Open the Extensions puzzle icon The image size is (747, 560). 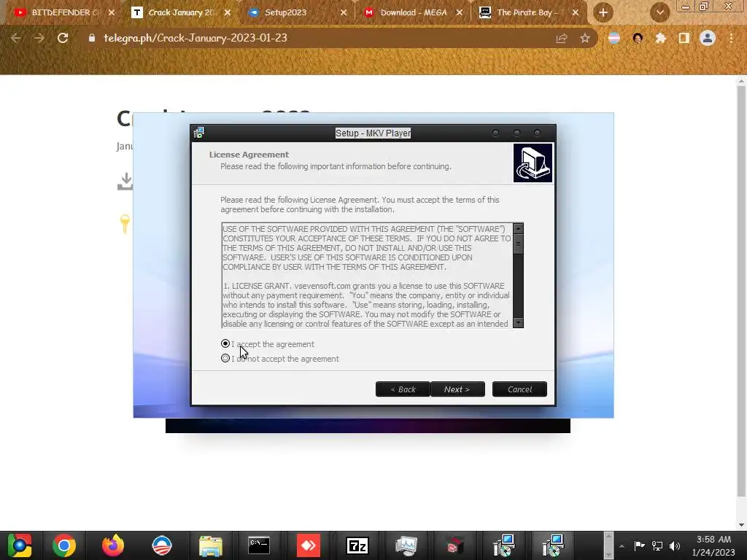(x=661, y=38)
